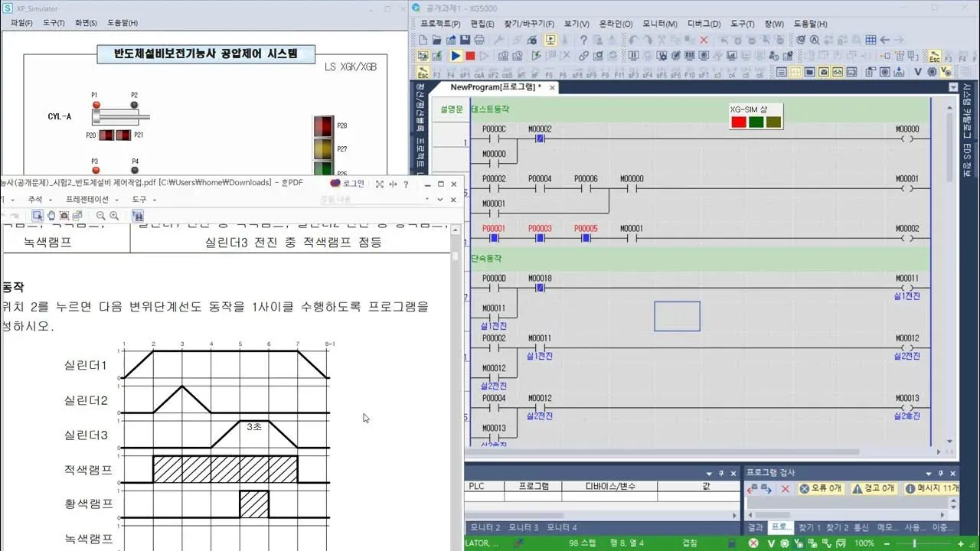Click the Open project folder icon
Screen dimensions: 980x551
437,40
